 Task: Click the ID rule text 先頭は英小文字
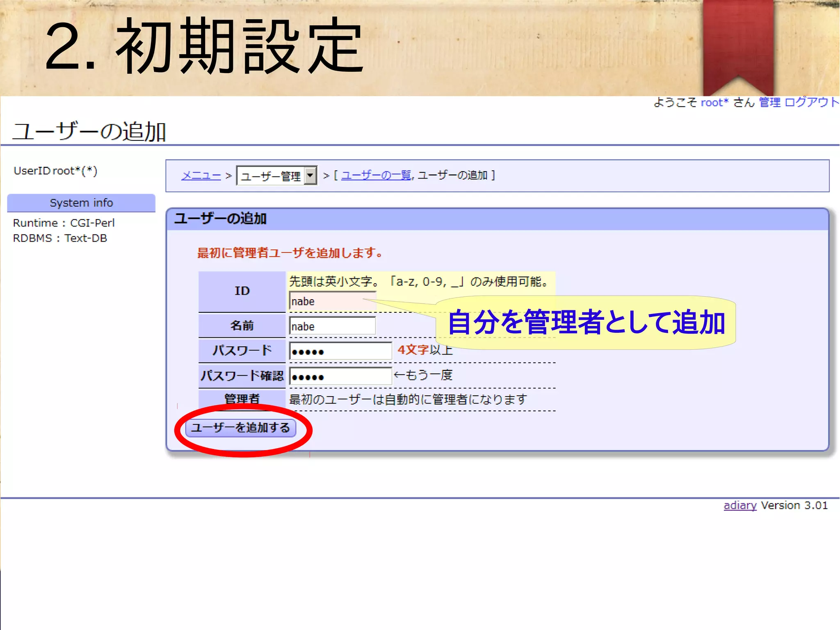[x=419, y=282]
